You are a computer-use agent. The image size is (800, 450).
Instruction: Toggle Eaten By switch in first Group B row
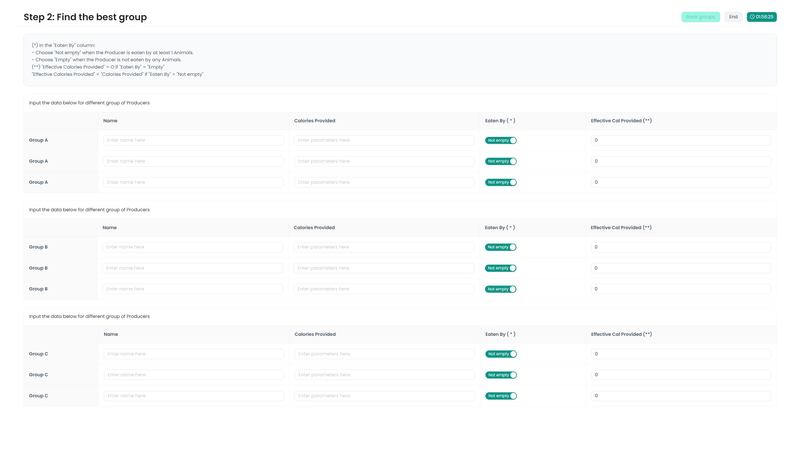click(501, 247)
